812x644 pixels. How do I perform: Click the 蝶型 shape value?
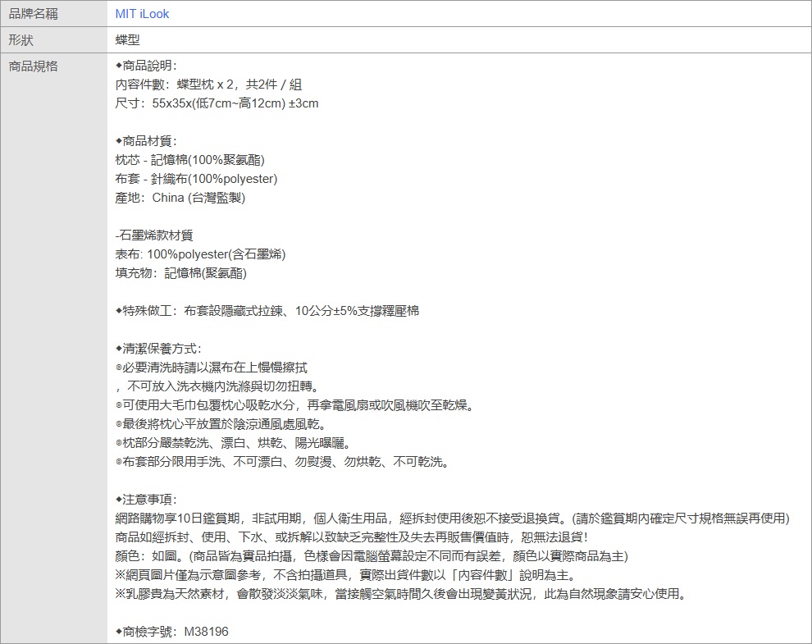[127, 40]
